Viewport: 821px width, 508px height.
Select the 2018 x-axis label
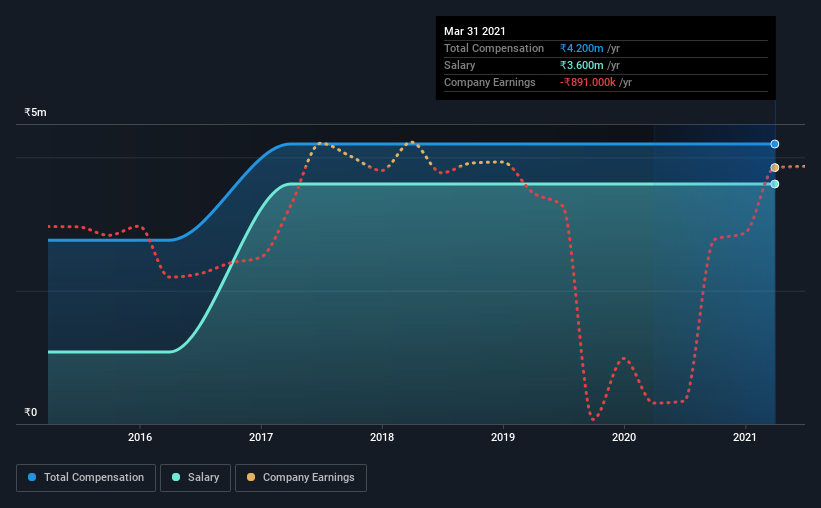pos(382,437)
